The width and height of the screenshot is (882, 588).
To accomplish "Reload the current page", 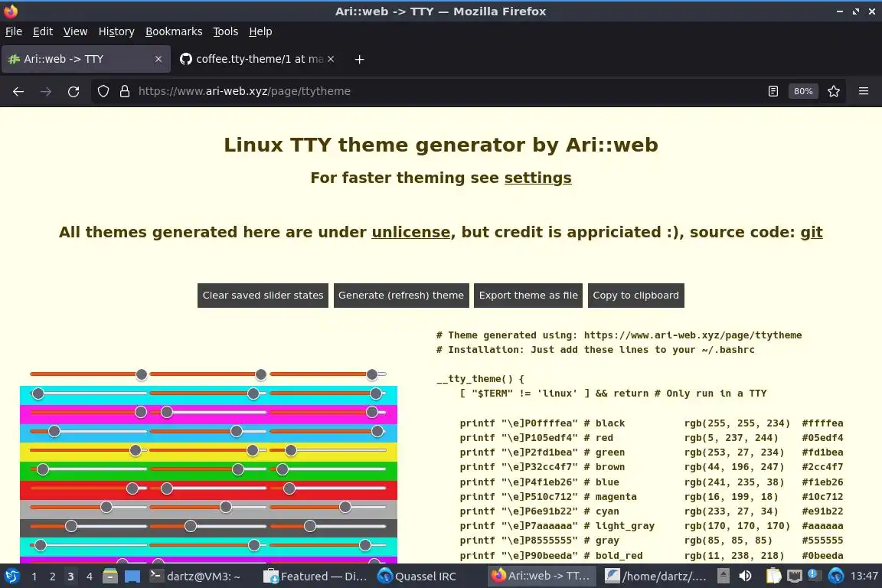I will (73, 91).
